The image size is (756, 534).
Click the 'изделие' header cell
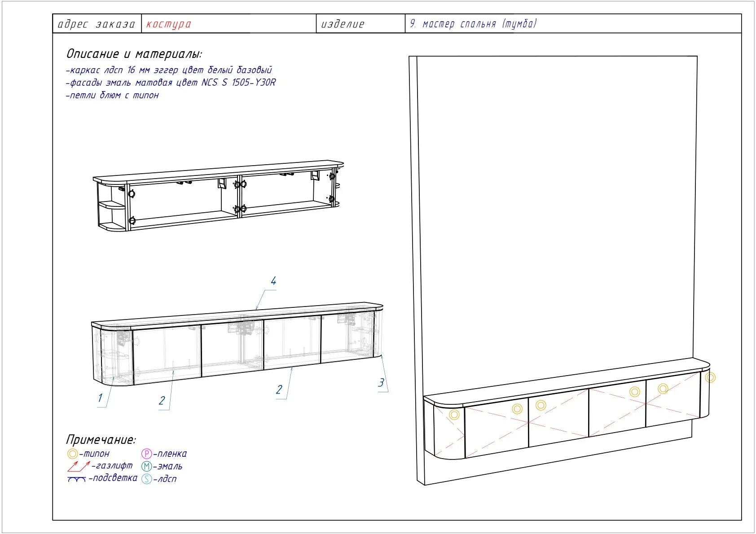coord(360,24)
